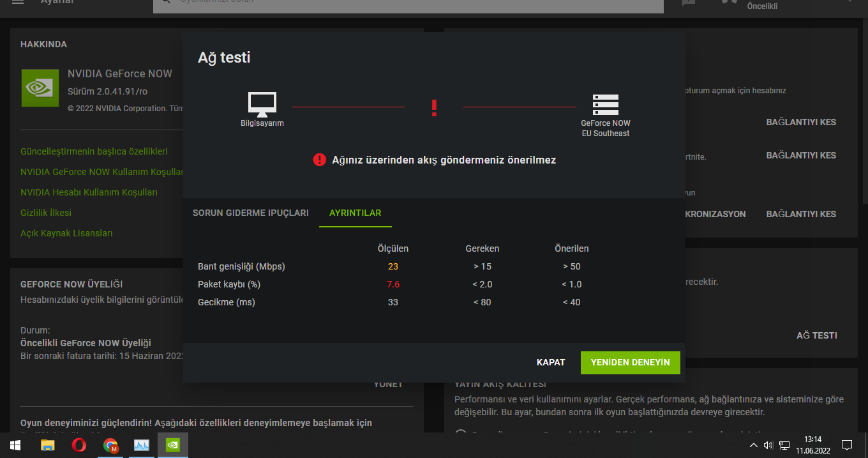
Task: Open the Windows Start menu
Action: click(x=15, y=445)
